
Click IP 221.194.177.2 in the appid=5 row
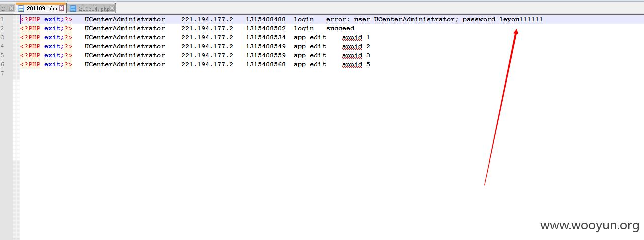(x=207, y=64)
